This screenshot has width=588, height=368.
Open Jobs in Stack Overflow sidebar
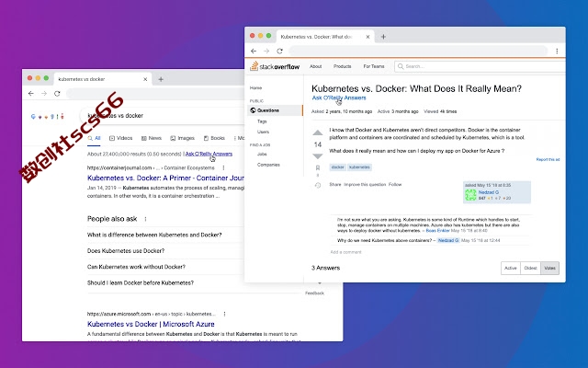tap(262, 154)
